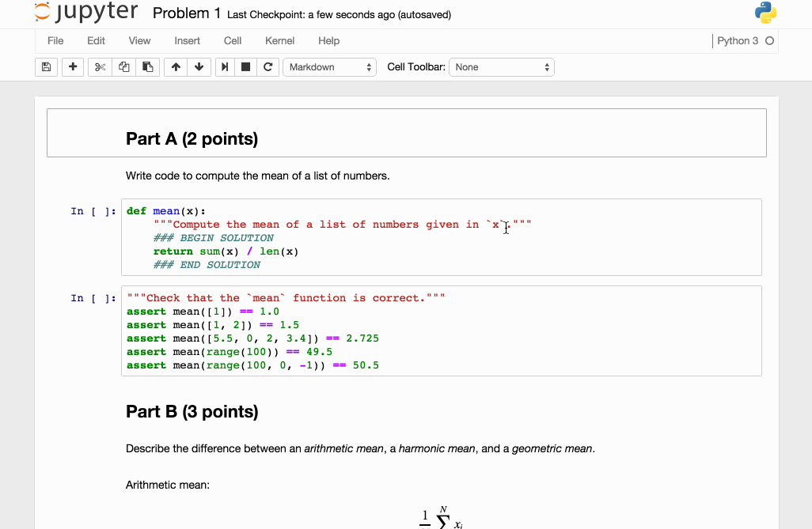This screenshot has width=812, height=529.
Task: Click the assert line equal to 2.725
Action: [x=252, y=338]
